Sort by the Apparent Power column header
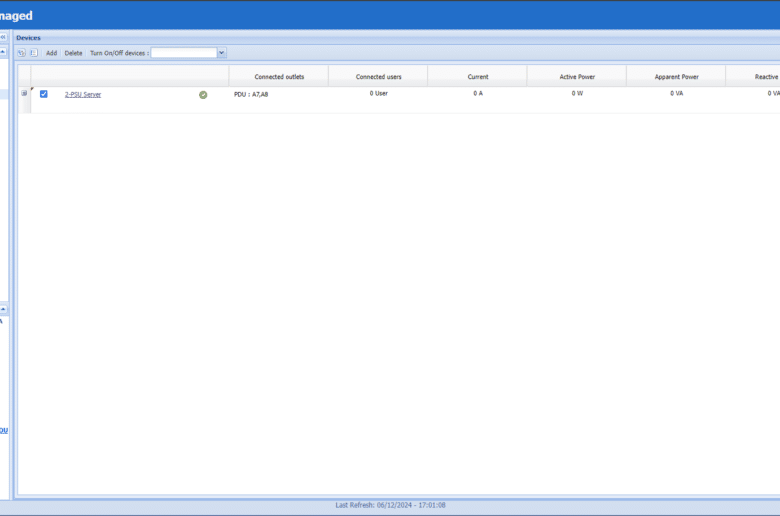 (x=677, y=77)
